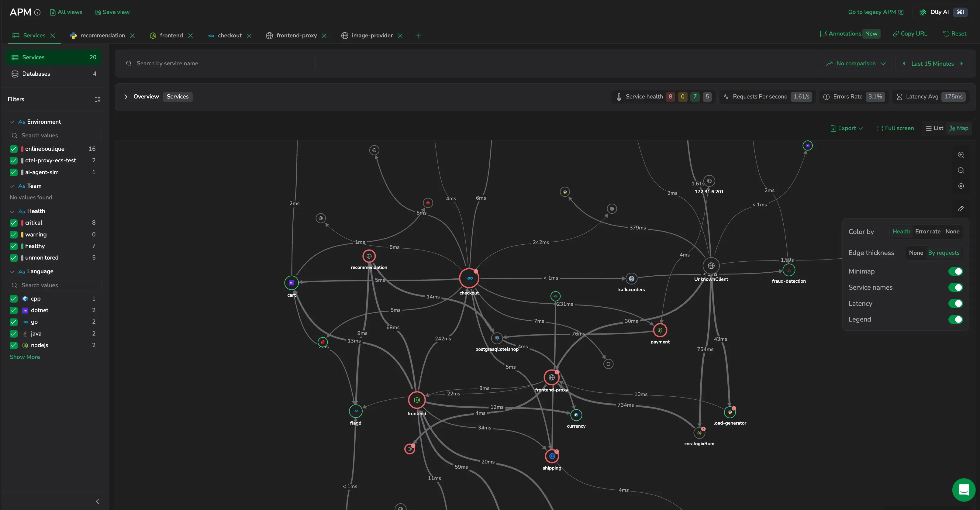Open Databases in the sidebar
Viewport: 980px width, 510px height.
(53, 74)
